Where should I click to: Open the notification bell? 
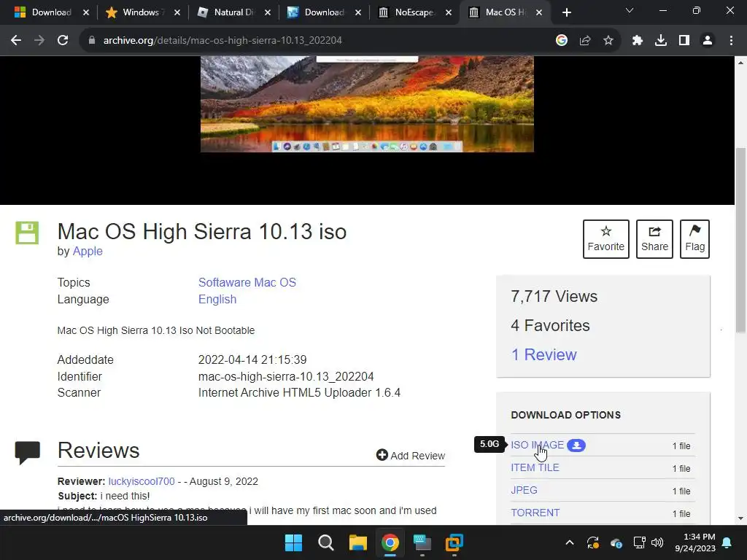[x=727, y=542]
